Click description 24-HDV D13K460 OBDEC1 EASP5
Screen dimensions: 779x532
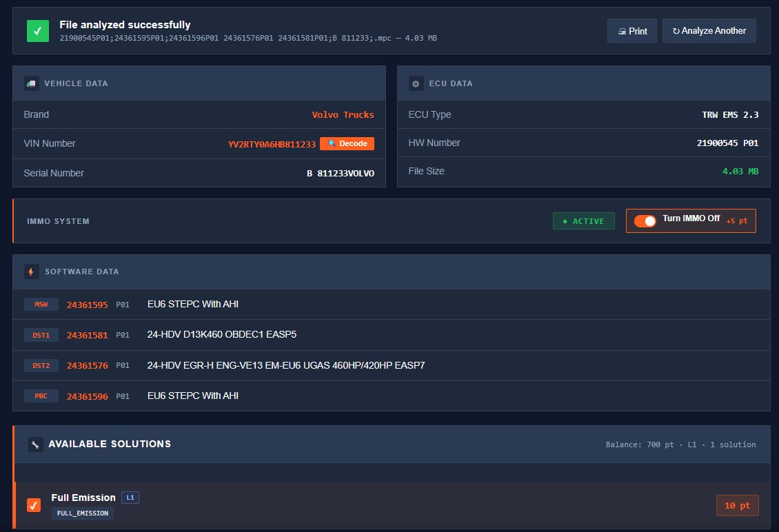[x=221, y=334]
